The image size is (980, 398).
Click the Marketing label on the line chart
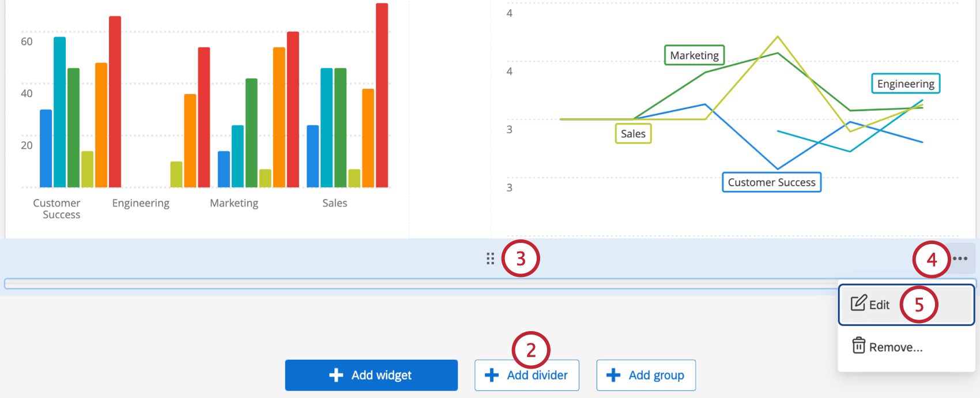tap(694, 55)
